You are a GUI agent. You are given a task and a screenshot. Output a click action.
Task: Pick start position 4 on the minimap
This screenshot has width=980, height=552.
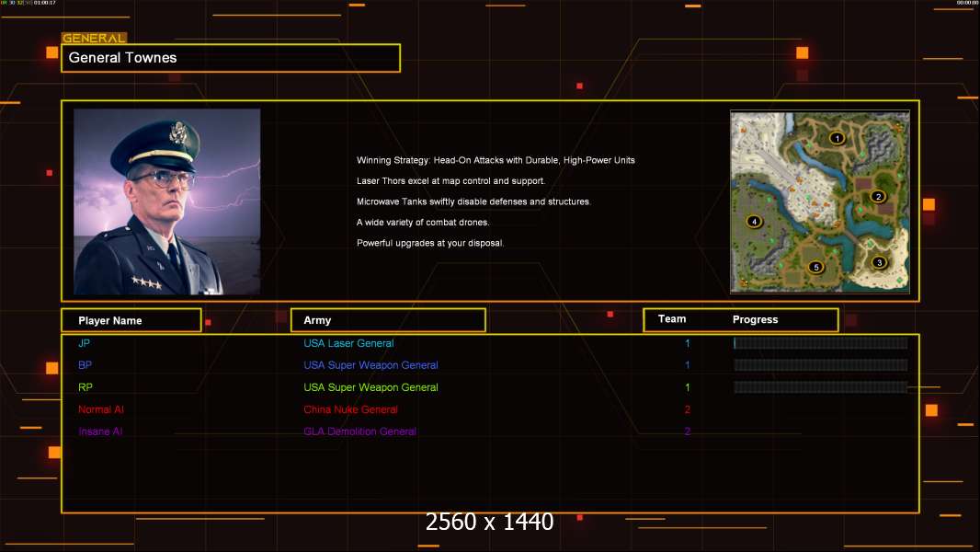(755, 222)
